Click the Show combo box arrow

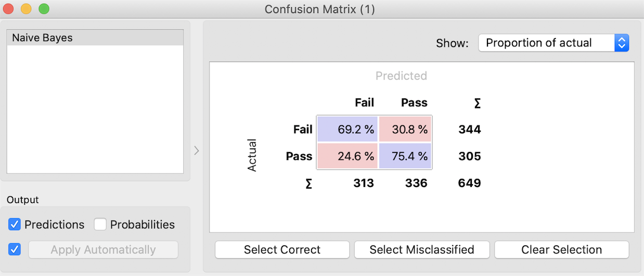622,43
